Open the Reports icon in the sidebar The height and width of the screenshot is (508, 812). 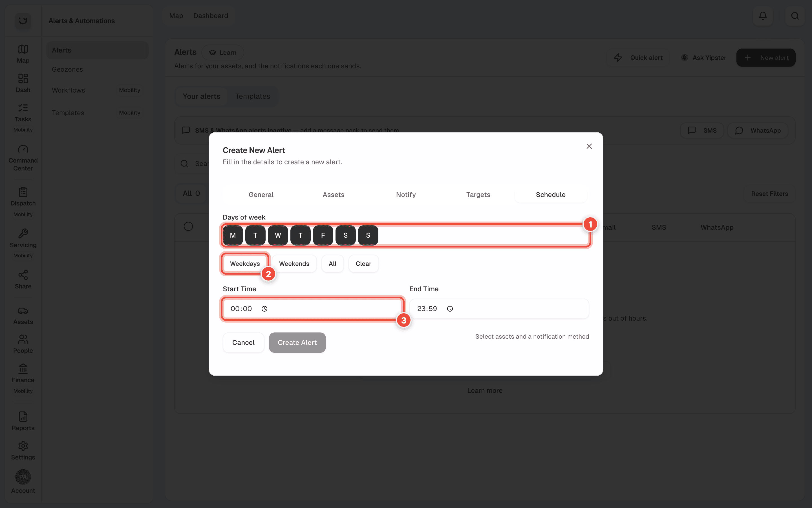23,417
